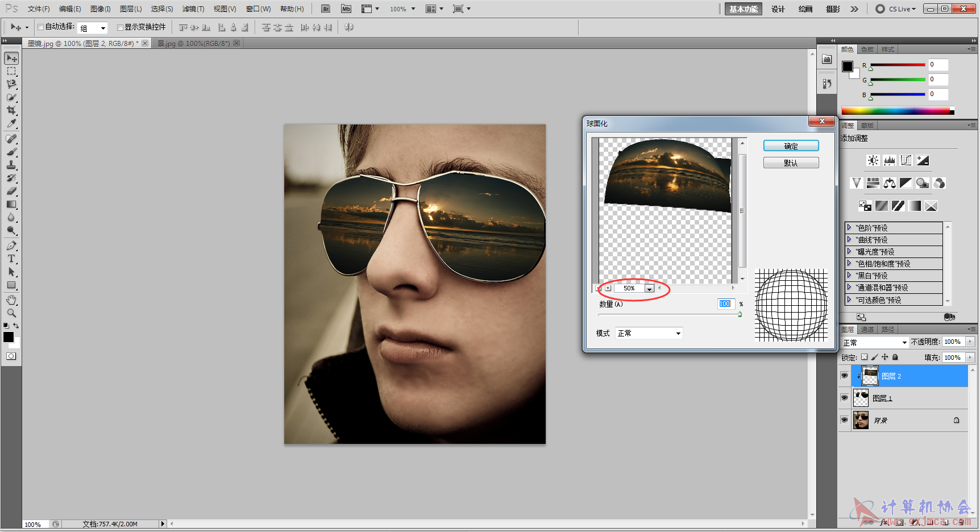Select the Dodge tool
980x532 pixels.
point(11,230)
